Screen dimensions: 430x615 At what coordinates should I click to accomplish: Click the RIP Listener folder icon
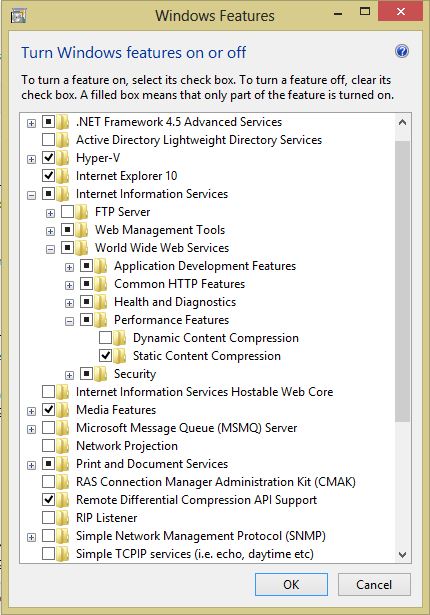(62, 518)
